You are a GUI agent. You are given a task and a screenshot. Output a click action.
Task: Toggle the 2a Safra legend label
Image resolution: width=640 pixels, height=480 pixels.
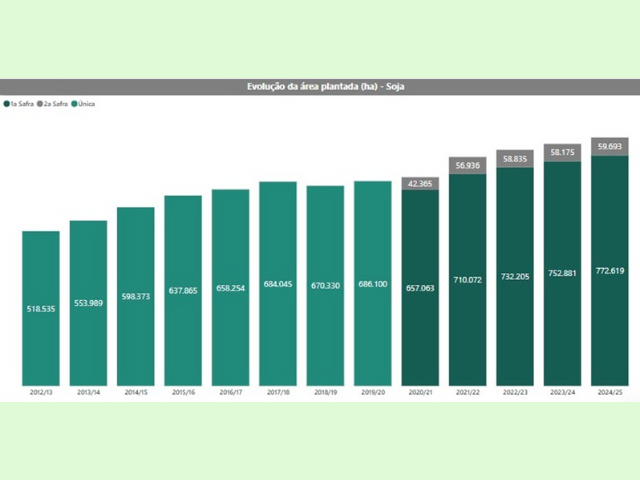click(x=57, y=103)
